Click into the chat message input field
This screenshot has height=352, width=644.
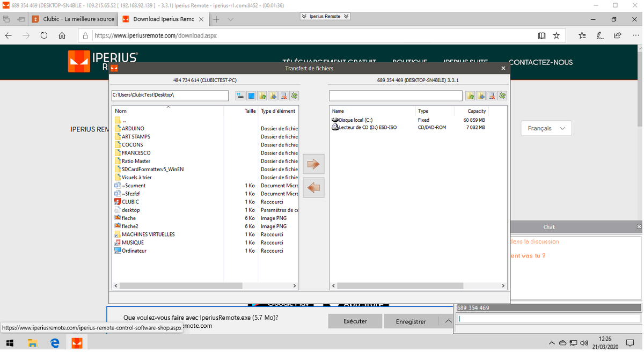[x=546, y=318]
